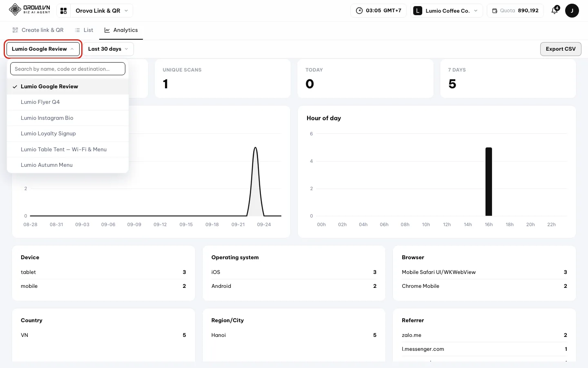Click the Orova.vn logo
588x368 pixels.
pyautogui.click(x=30, y=9)
